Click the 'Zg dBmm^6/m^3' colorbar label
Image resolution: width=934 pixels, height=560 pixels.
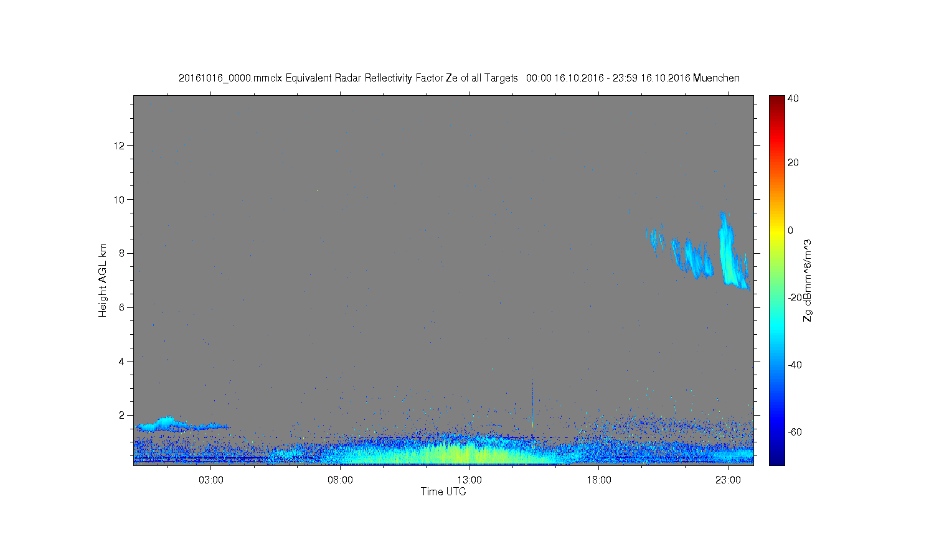point(808,280)
